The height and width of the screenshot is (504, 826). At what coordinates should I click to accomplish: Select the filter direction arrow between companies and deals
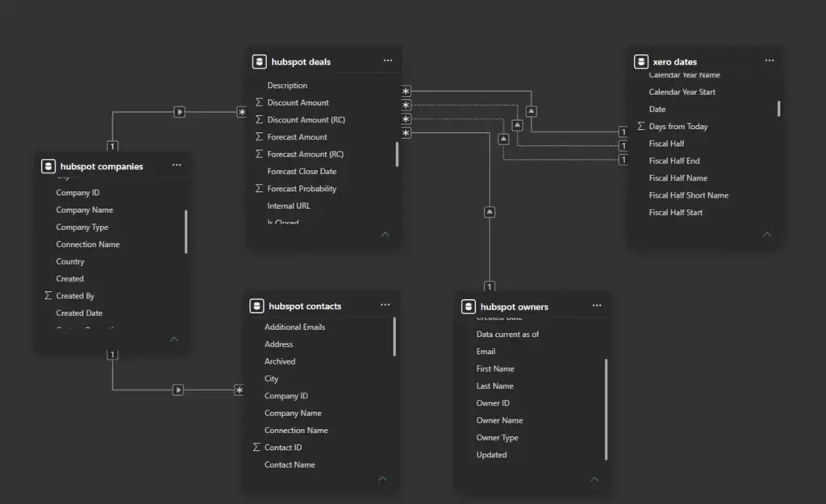(x=180, y=111)
